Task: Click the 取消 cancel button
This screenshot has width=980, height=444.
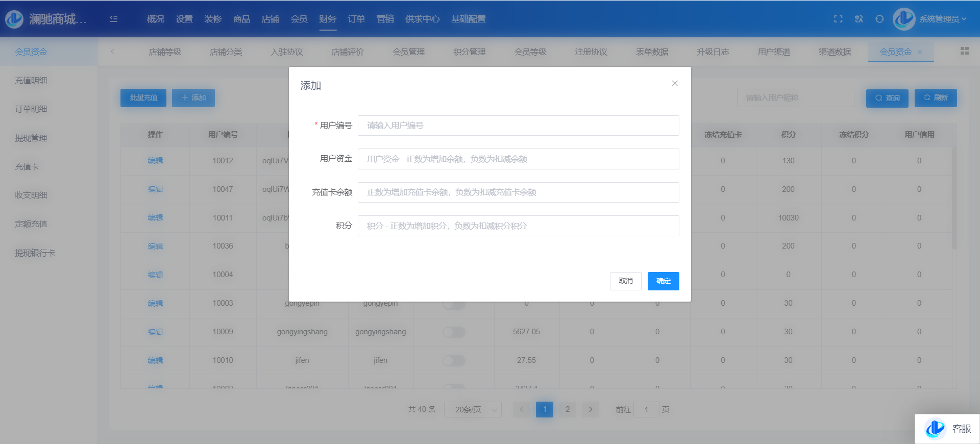Action: [x=625, y=281]
